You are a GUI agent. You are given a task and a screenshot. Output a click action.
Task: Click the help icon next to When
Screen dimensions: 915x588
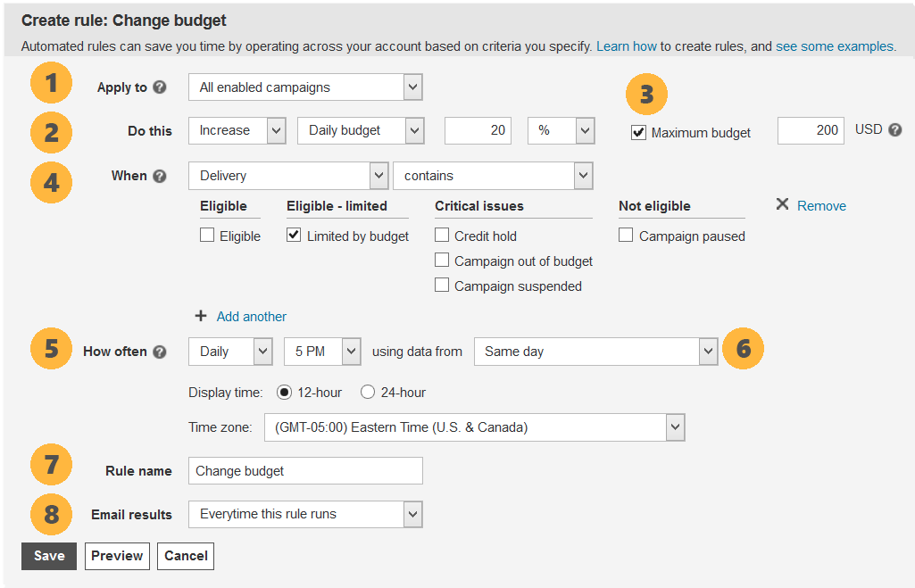[160, 176]
